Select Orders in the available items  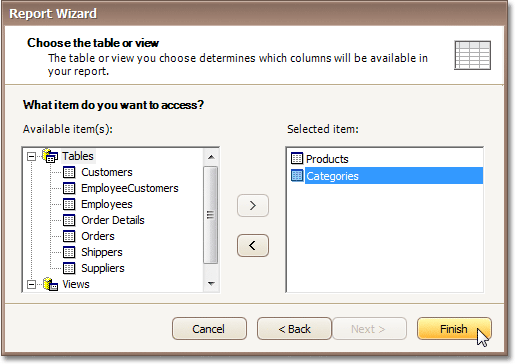click(x=98, y=236)
